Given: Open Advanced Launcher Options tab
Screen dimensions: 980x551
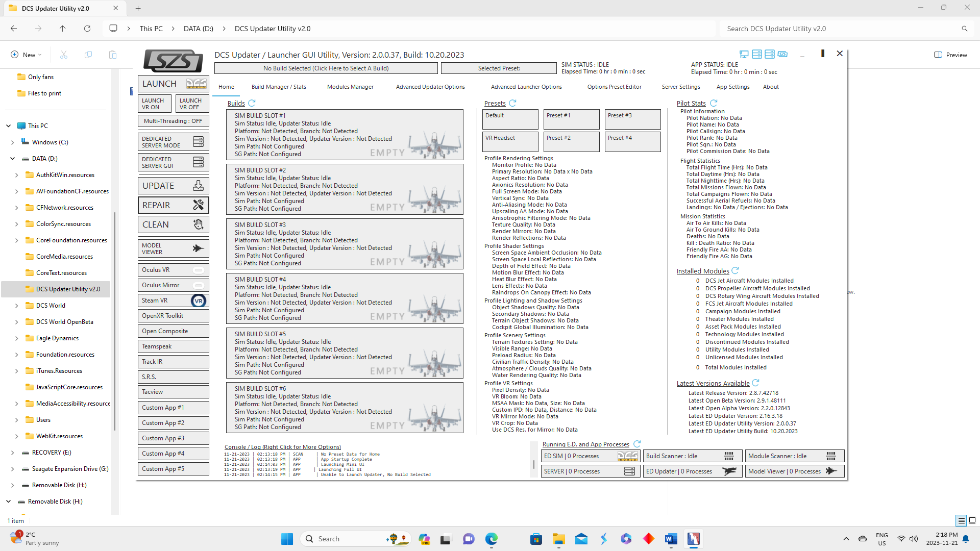Looking at the screenshot, I should coord(526,87).
